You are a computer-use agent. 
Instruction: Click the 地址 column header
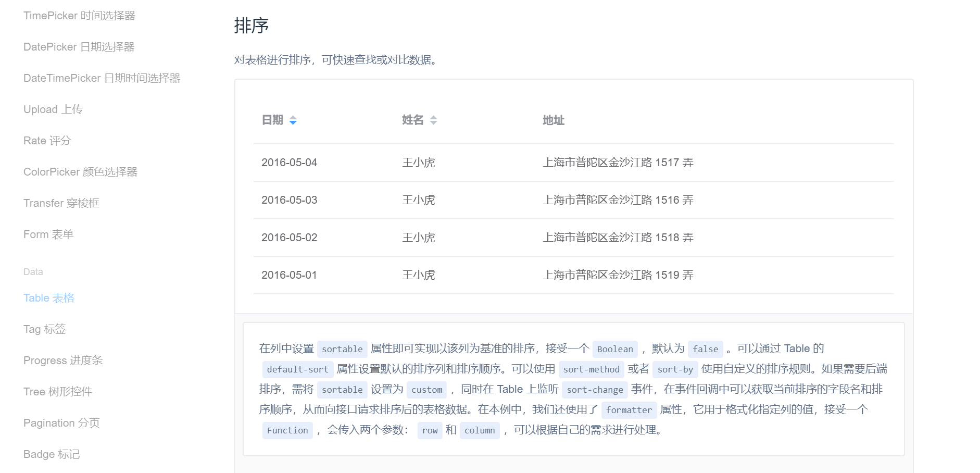coord(553,120)
